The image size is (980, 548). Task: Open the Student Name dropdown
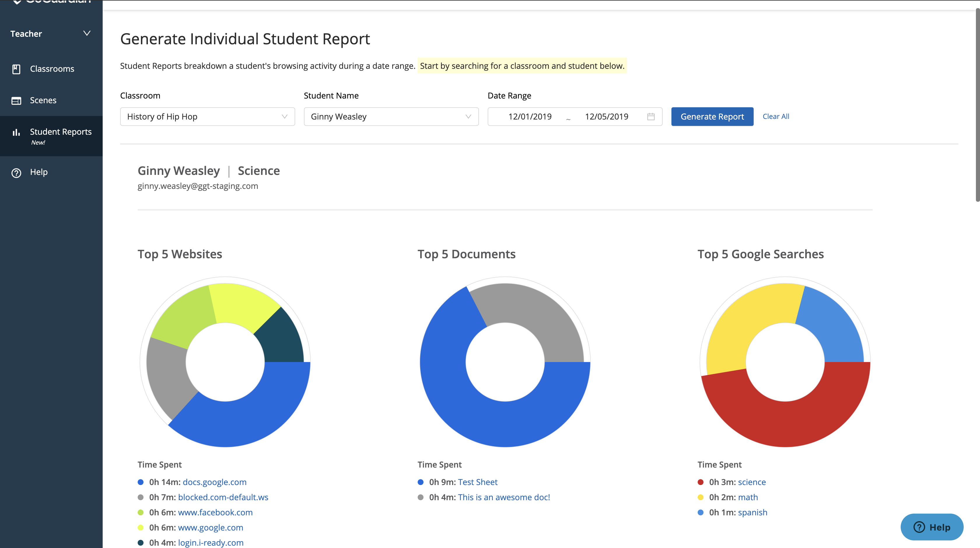[391, 117]
